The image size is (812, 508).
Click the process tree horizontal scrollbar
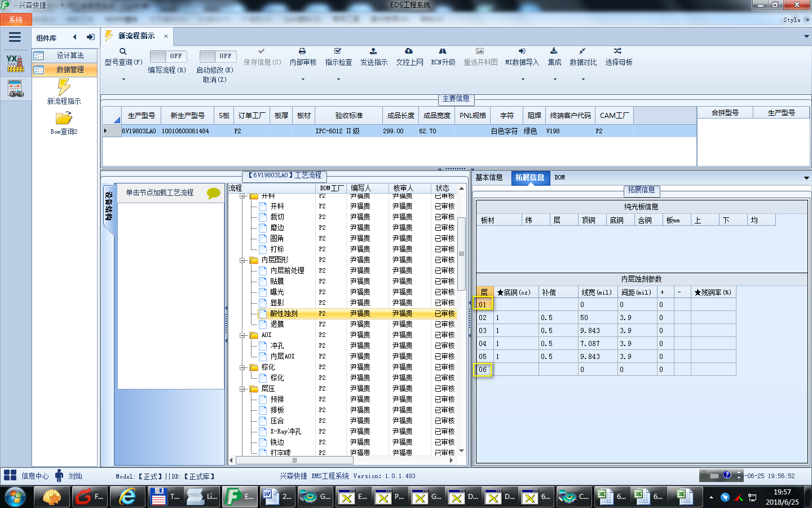pyautogui.click(x=294, y=460)
